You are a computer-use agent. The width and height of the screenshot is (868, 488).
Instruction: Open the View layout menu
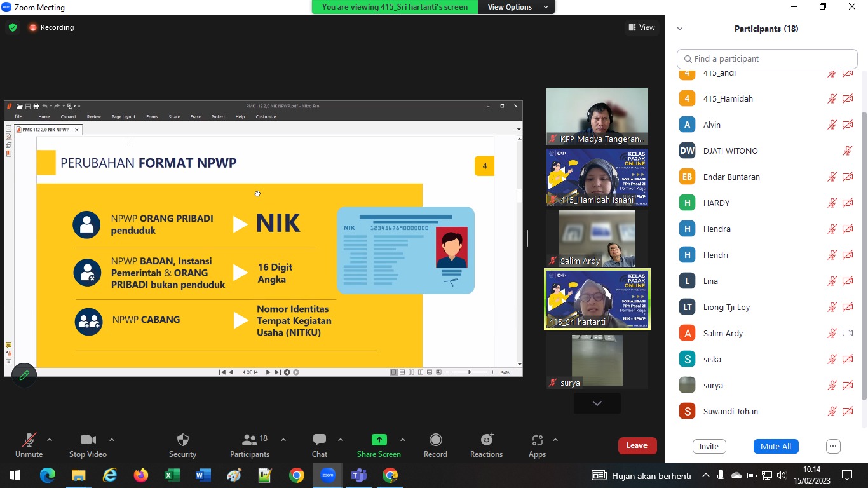coord(642,27)
